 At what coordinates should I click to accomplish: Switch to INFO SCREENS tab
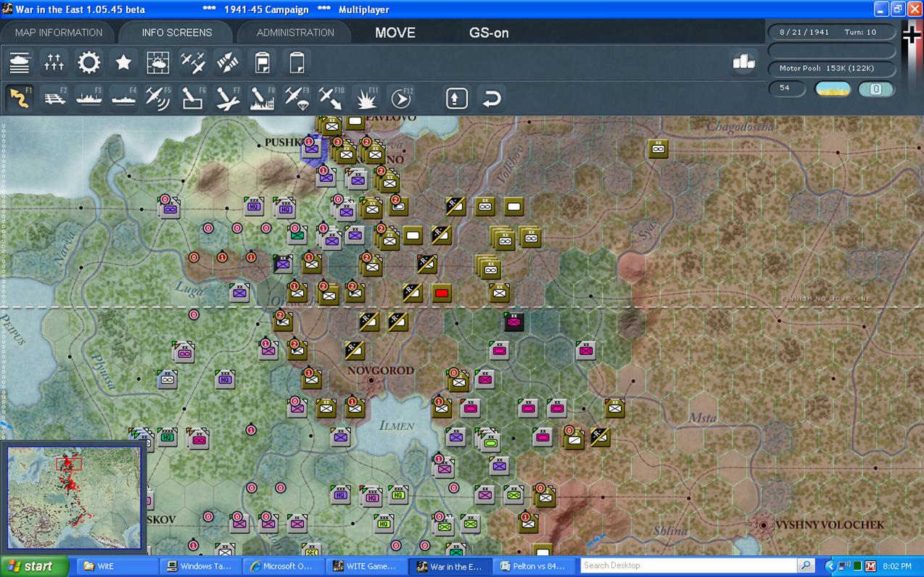click(x=177, y=33)
